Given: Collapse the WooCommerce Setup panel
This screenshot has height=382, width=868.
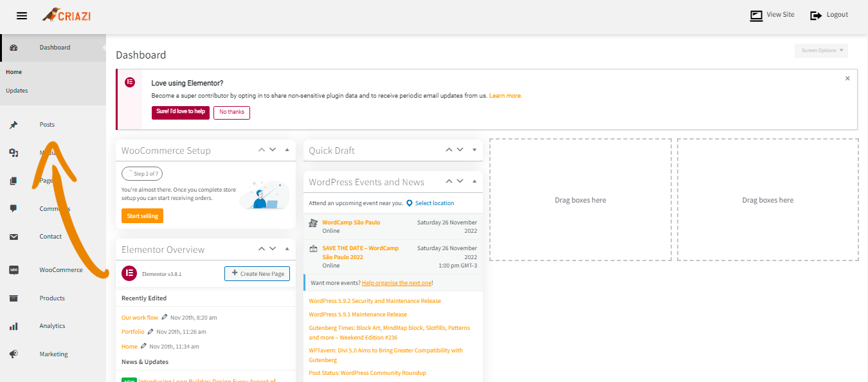Looking at the screenshot, I should 287,150.
